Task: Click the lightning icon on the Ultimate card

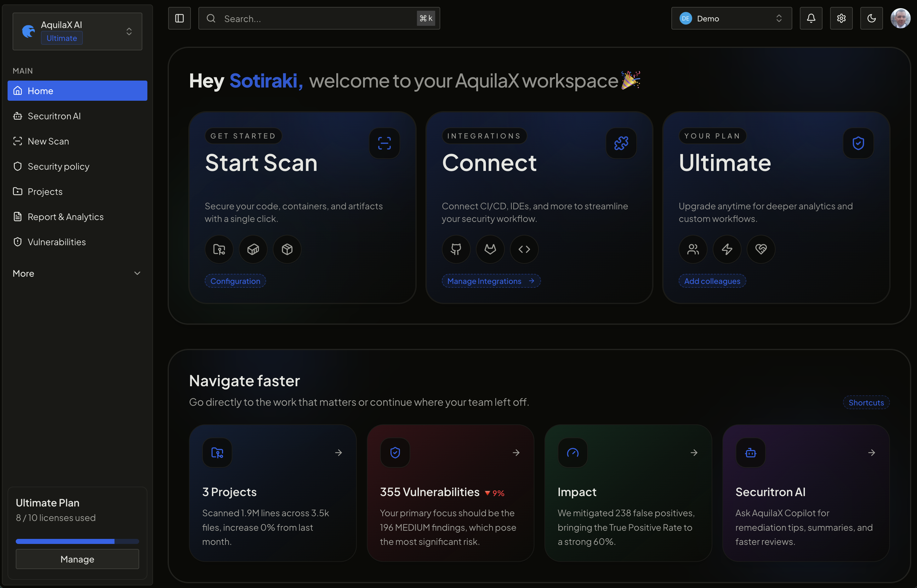Action: (x=727, y=249)
